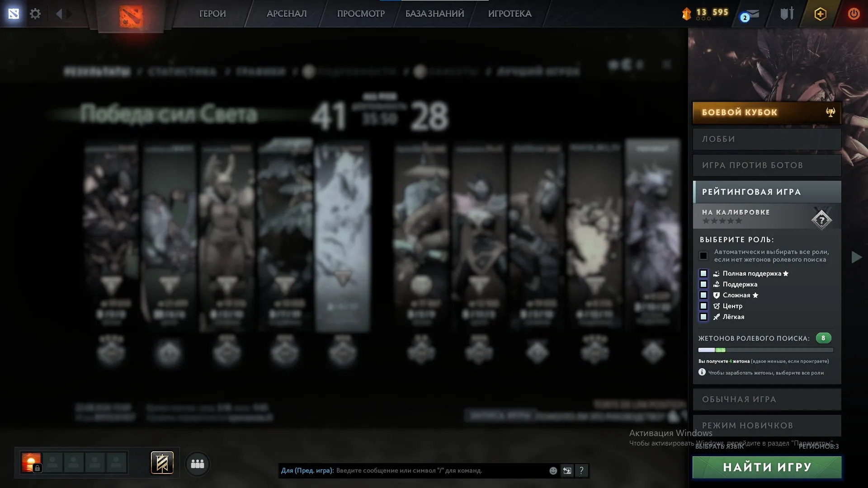This screenshot has width=868, height=488.
Task: Return home via the red Dota 2 emblem
Action: tap(131, 16)
